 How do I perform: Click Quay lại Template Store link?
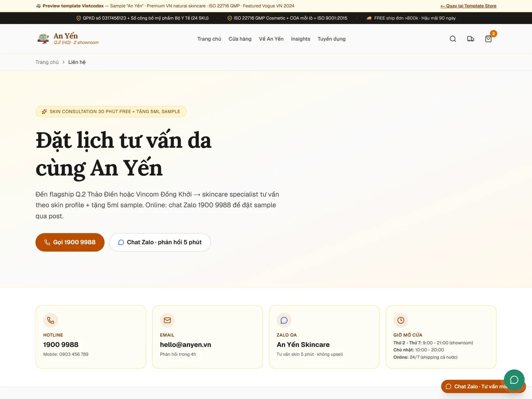pyautogui.click(x=468, y=6)
